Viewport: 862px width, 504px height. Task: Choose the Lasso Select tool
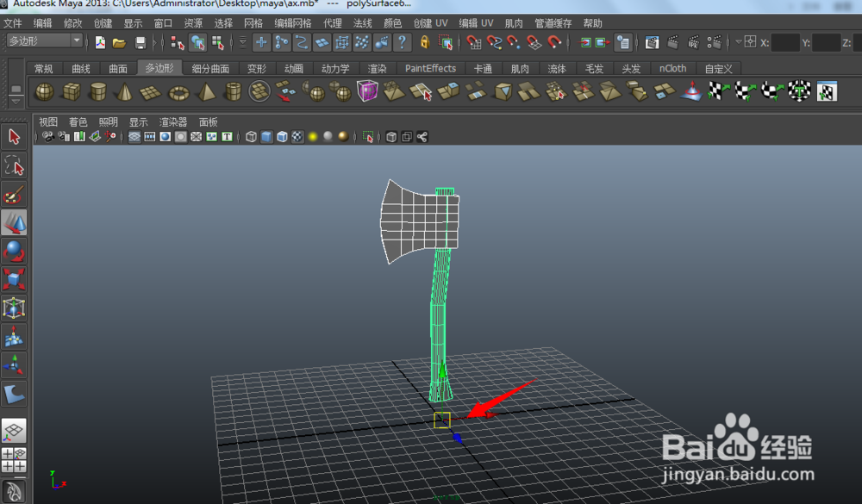(x=14, y=165)
